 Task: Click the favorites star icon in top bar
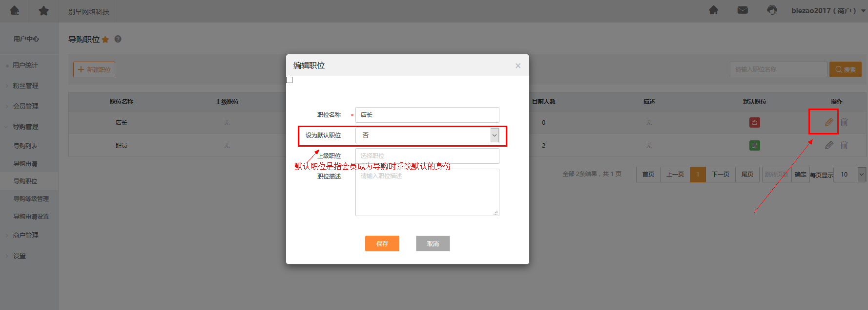pos(43,10)
